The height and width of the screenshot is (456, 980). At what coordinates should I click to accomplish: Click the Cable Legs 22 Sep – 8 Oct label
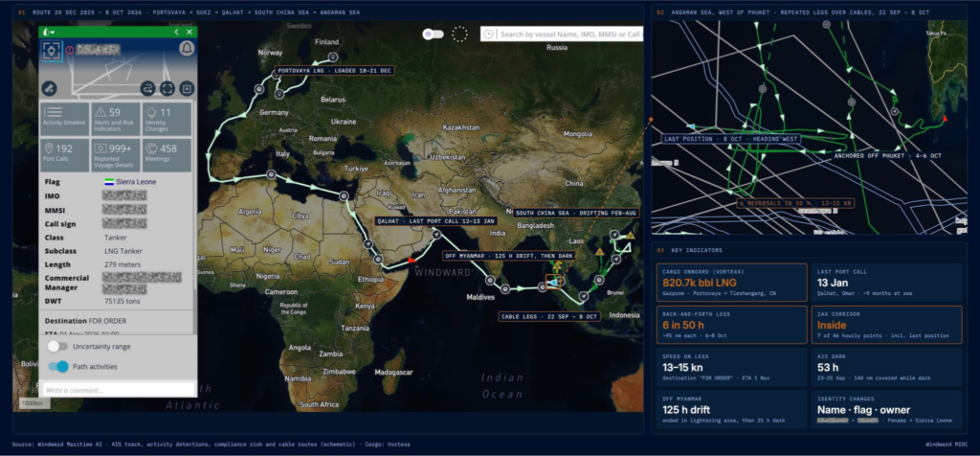pos(549,316)
